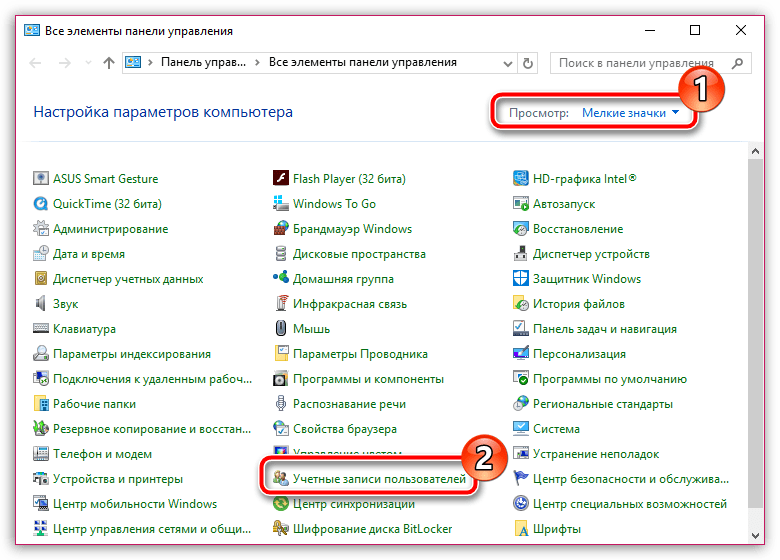
Task: Click the Back navigation arrow
Action: pos(35,63)
